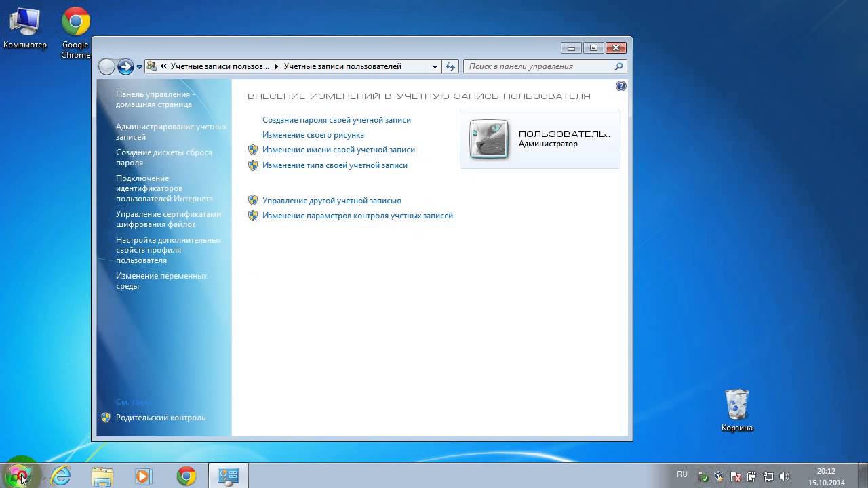Click safely remove hardware tray icon

tap(703, 476)
